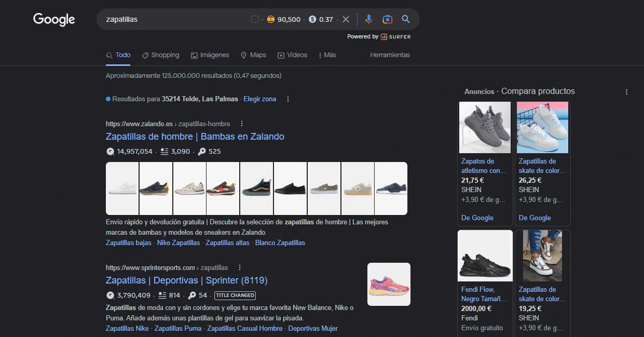Tick the Surfer checkbox in search bar
This screenshot has height=337, width=644.
coord(255,19)
